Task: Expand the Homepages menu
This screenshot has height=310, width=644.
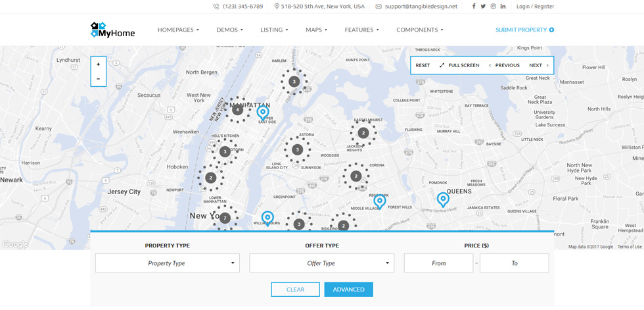Action: tap(178, 30)
